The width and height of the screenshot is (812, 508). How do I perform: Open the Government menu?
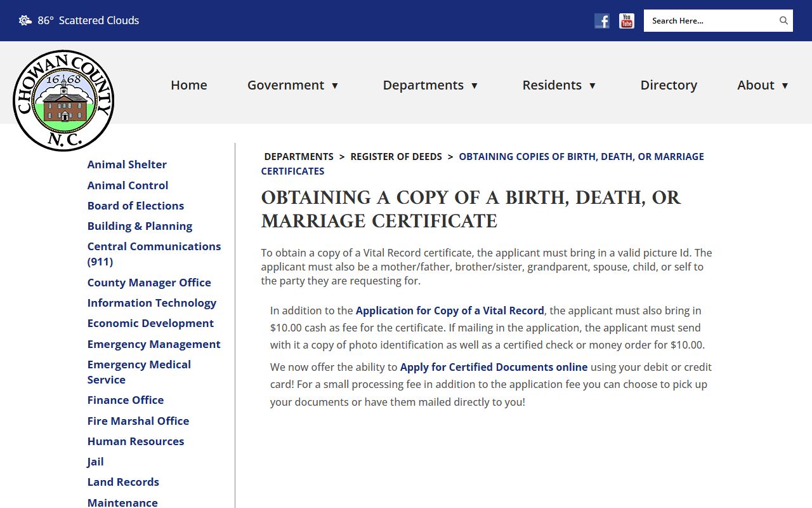[285, 85]
